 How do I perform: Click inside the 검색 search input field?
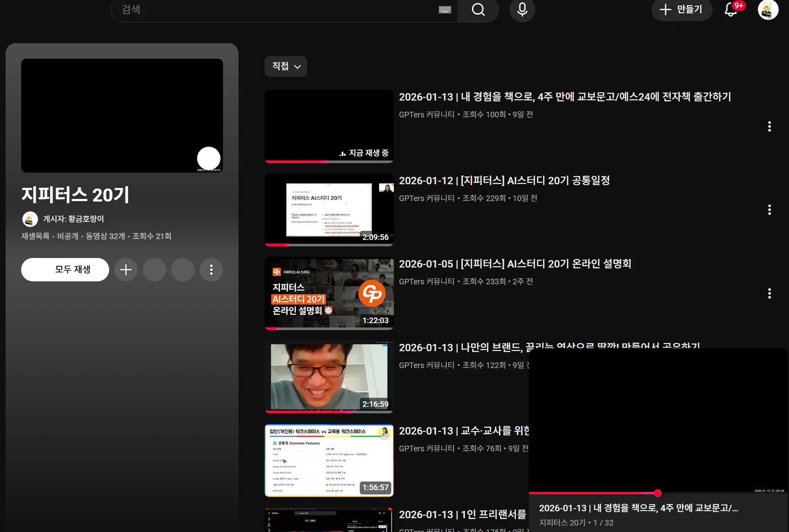point(259,10)
